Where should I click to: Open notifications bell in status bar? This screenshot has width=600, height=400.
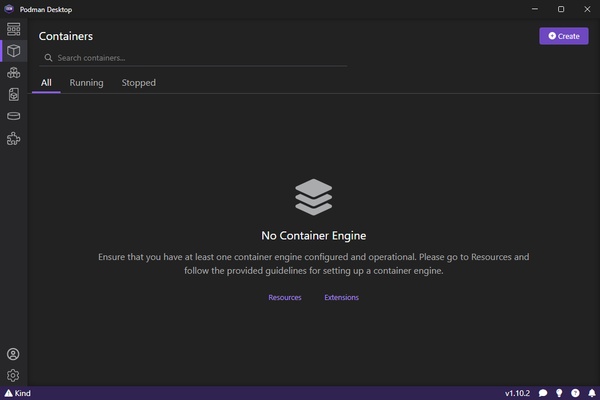coord(592,393)
